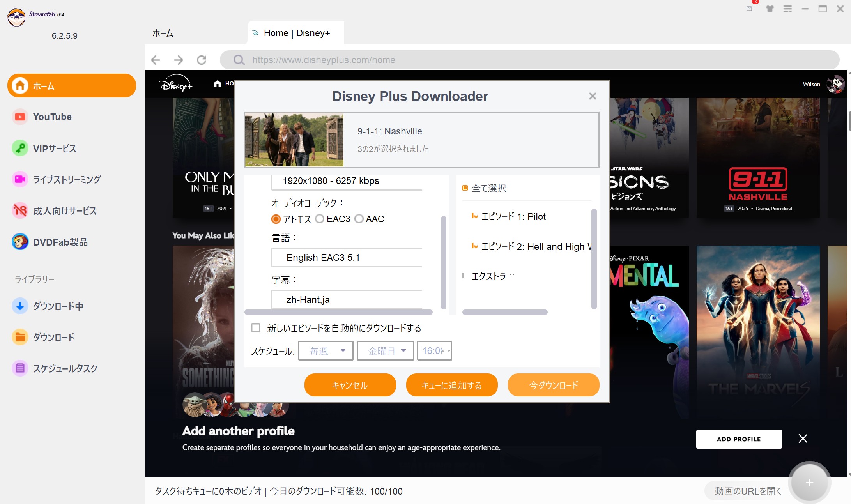Open the DVDFab製品 sidebar item
851x504 pixels.
click(60, 242)
